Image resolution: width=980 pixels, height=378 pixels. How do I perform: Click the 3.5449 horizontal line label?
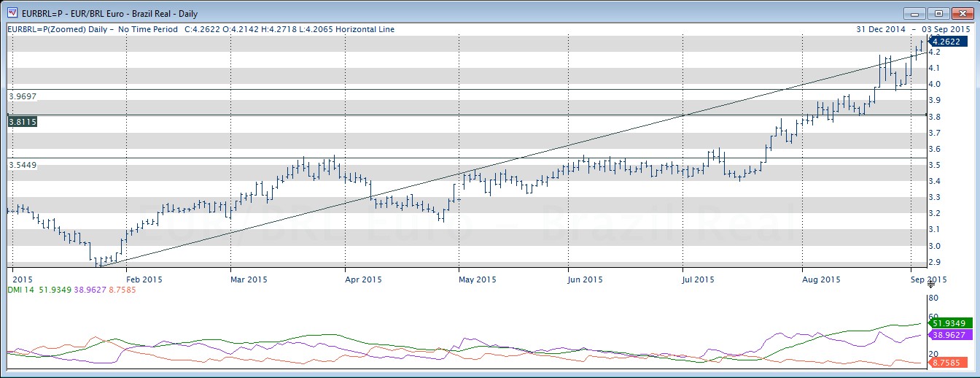coord(22,166)
